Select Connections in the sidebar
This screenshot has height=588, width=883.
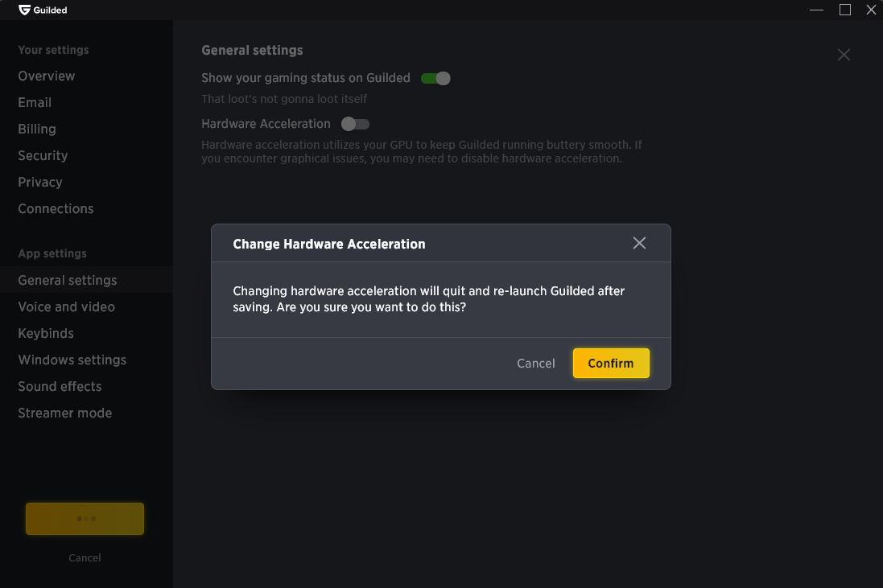[x=56, y=209]
